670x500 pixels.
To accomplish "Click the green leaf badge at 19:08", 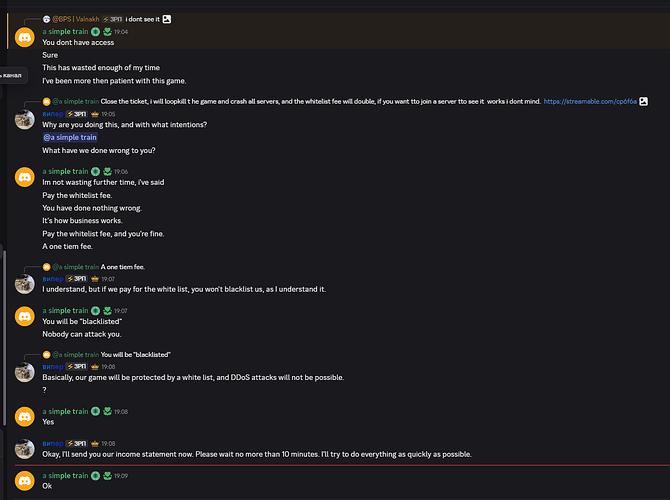I will (x=107, y=411).
